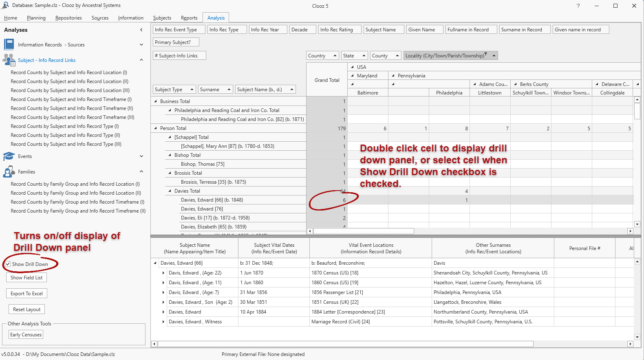This screenshot has height=360, width=644.
Task: Click the Export To Excel button
Action: click(26, 294)
